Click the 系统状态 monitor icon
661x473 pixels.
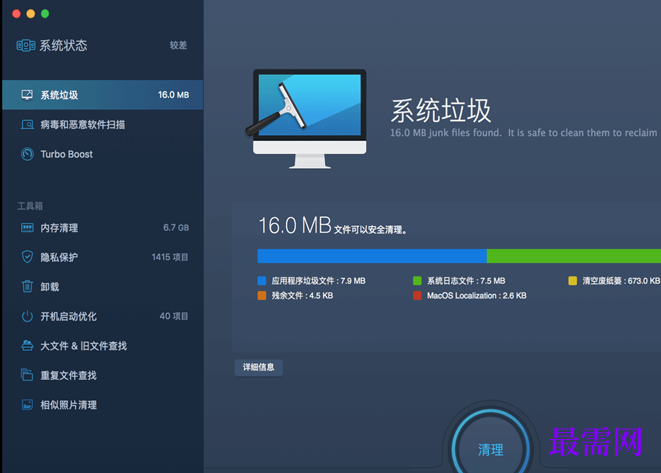click(x=26, y=45)
